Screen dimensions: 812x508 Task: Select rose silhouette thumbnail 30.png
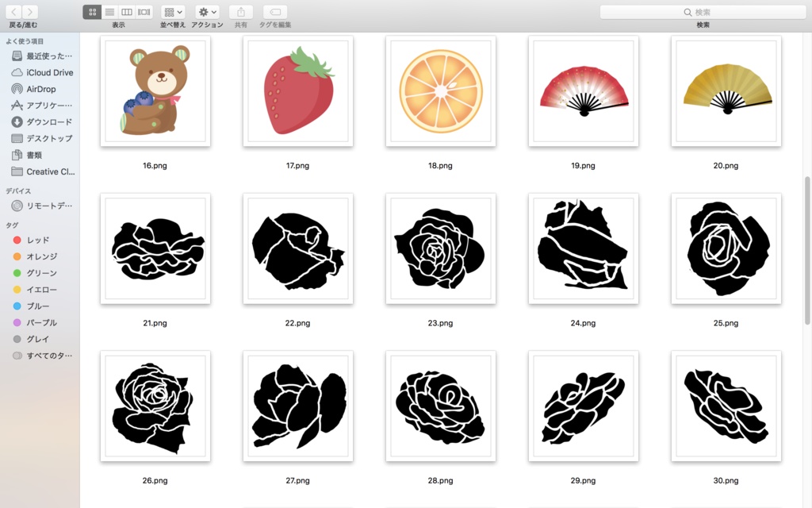pyautogui.click(x=726, y=406)
